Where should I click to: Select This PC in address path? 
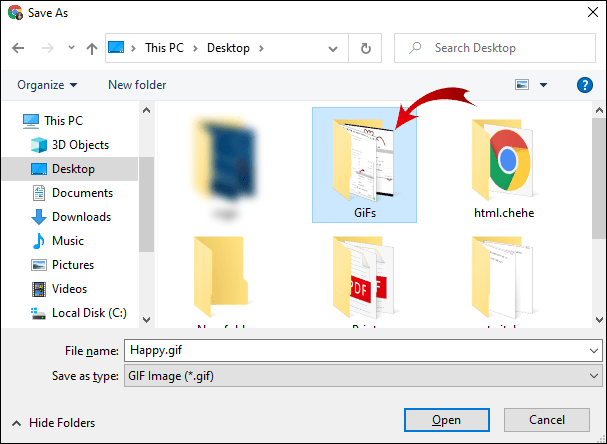coord(164,48)
